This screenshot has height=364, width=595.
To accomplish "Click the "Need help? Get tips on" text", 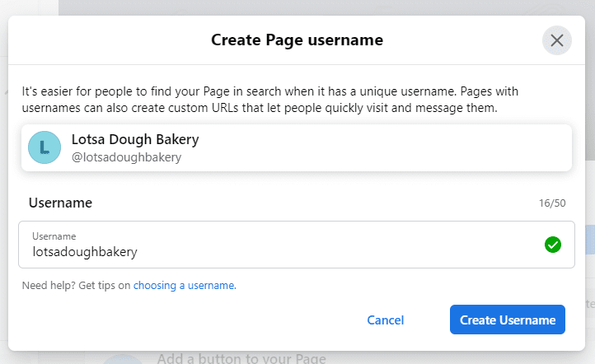I will coord(76,286).
